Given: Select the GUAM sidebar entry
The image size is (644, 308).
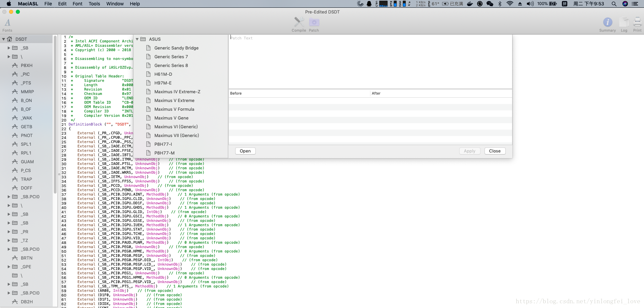Looking at the screenshot, I should tap(27, 162).
